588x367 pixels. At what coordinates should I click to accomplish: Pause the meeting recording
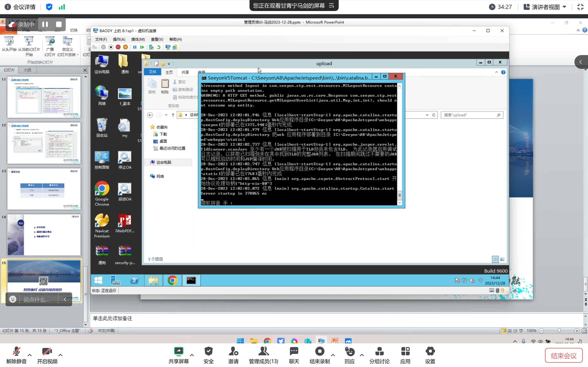coord(45,24)
